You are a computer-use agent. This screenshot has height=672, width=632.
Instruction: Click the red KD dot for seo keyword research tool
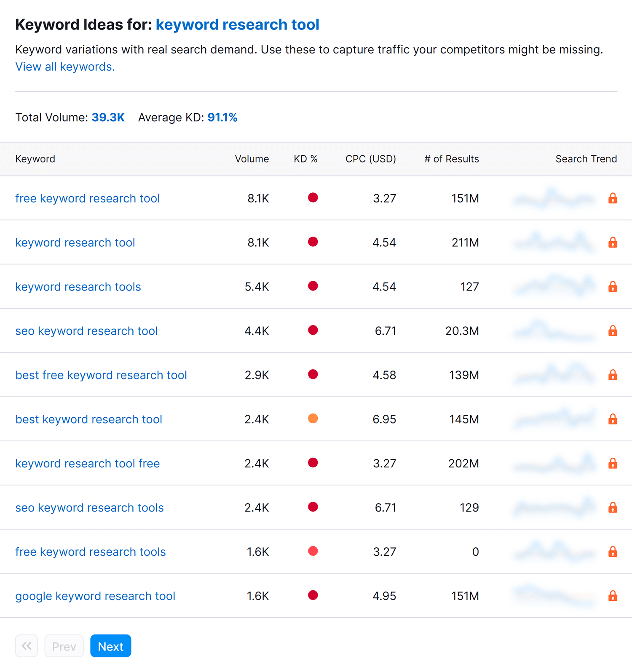click(x=313, y=330)
